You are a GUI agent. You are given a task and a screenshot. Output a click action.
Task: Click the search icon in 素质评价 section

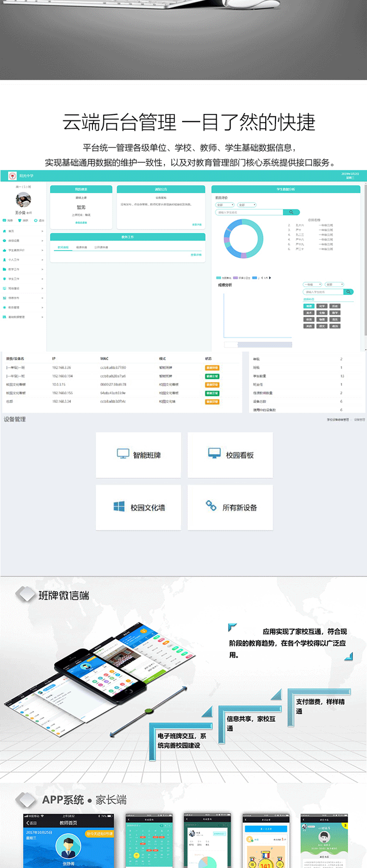click(291, 212)
